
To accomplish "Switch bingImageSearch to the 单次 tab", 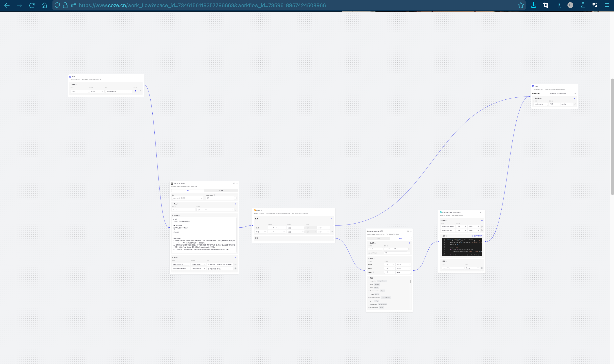I will click(x=379, y=238).
